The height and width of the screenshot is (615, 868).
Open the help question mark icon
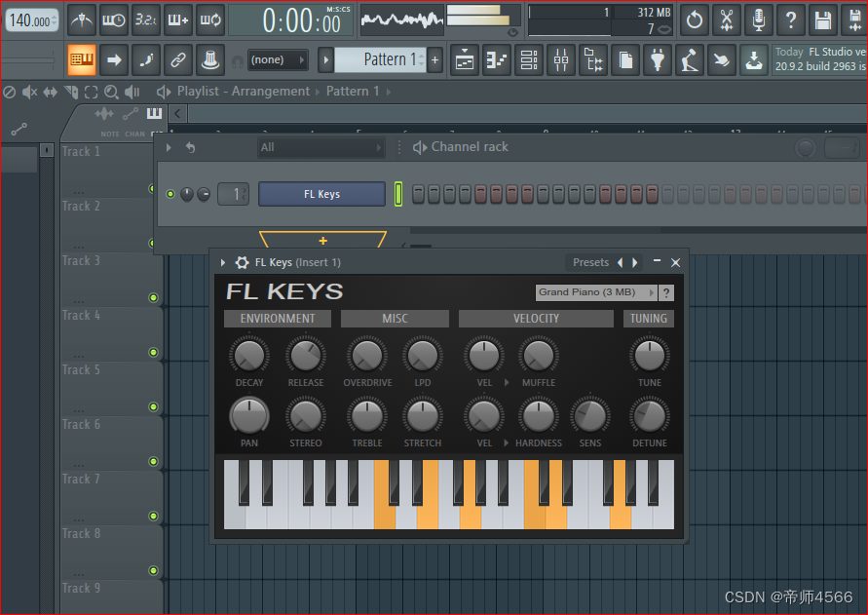[x=790, y=20]
